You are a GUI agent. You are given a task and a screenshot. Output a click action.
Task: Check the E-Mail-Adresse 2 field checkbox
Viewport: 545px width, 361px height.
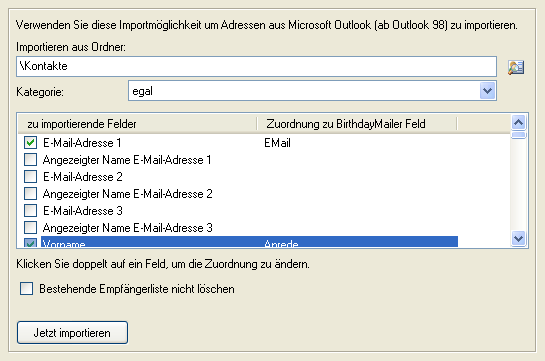[30, 177]
